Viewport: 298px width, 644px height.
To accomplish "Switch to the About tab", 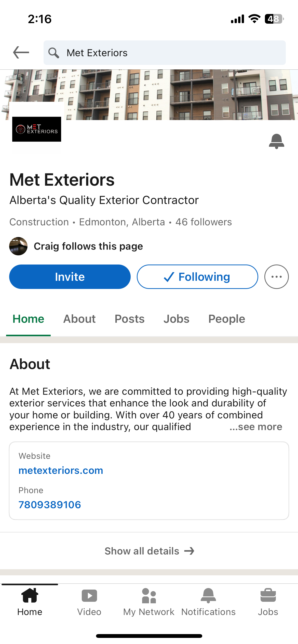I will tap(79, 319).
